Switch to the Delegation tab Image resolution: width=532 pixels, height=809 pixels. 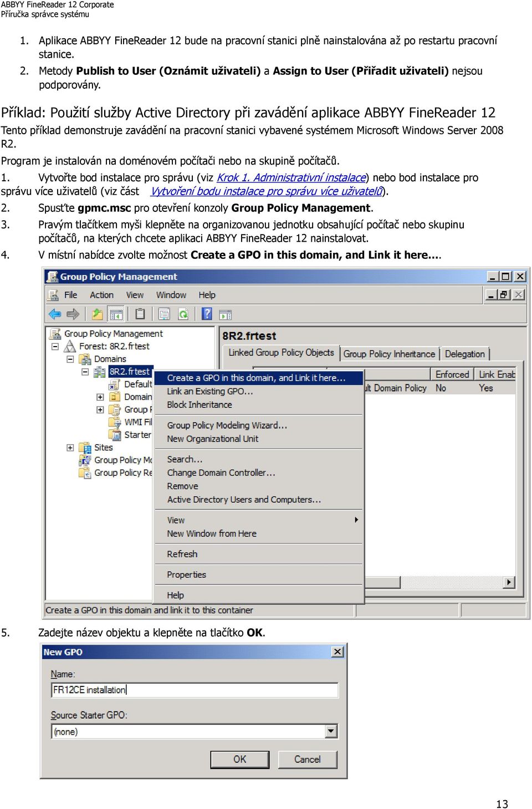464,354
